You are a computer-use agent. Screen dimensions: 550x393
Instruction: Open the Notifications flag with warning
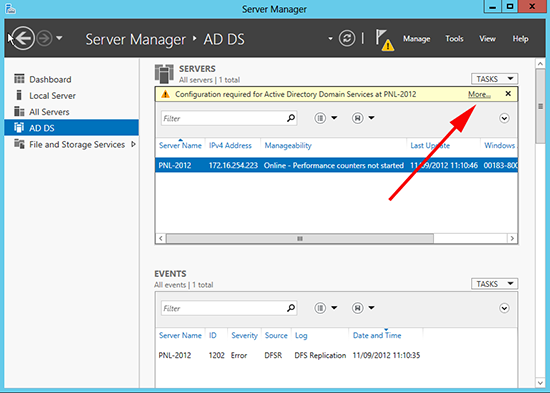[384, 40]
